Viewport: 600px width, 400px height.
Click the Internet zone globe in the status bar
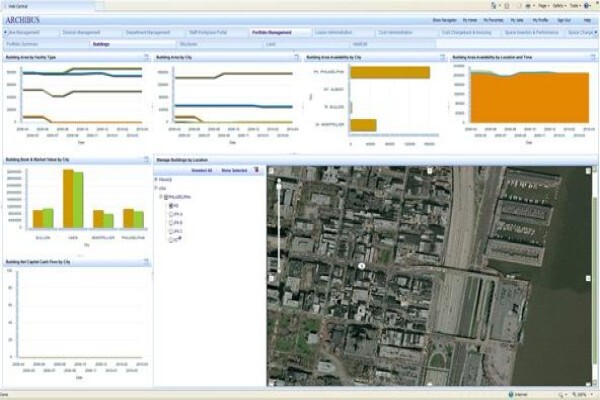(x=511, y=394)
